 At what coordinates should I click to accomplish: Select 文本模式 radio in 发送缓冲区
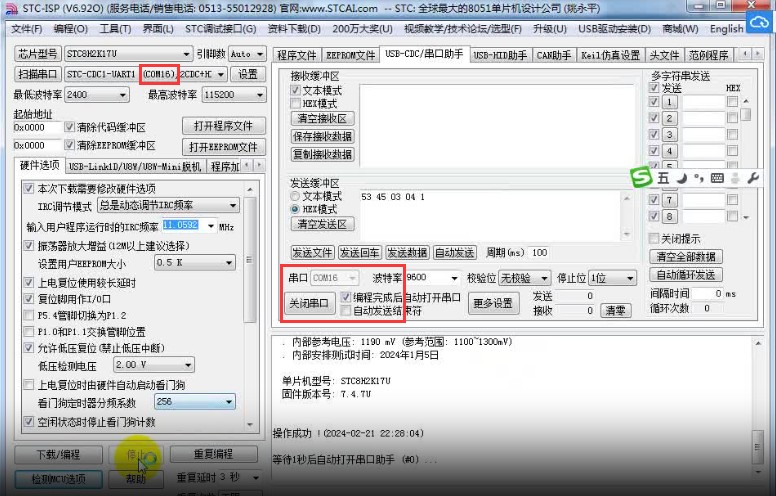pos(295,196)
